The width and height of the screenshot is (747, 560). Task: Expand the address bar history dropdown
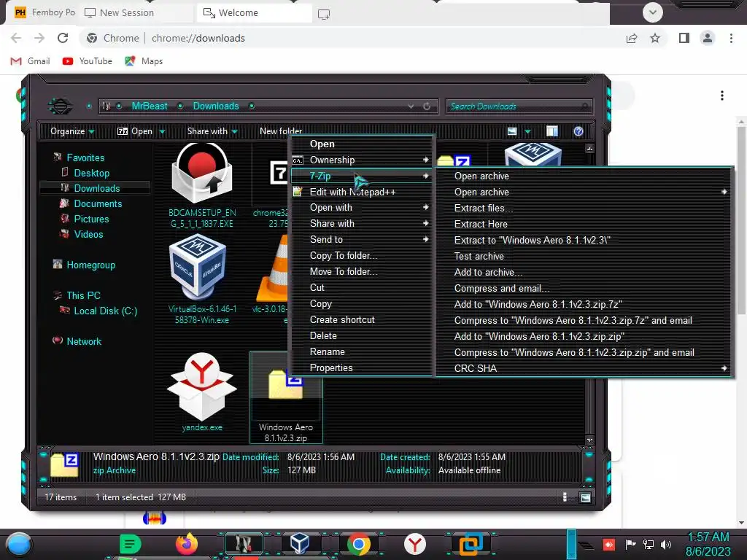tap(411, 106)
